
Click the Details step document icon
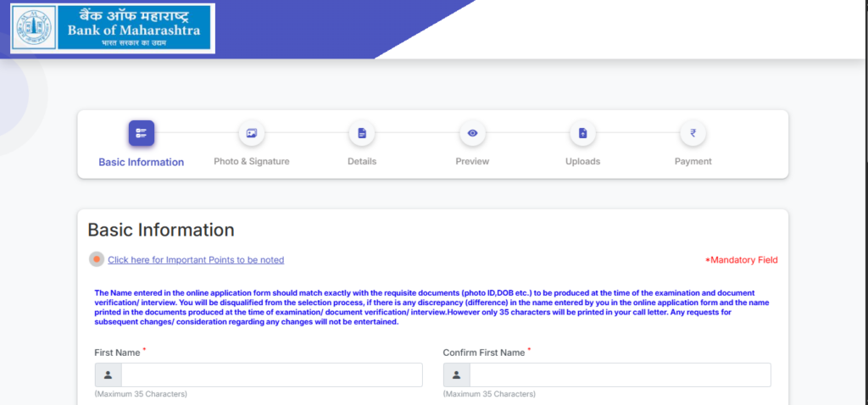click(362, 133)
